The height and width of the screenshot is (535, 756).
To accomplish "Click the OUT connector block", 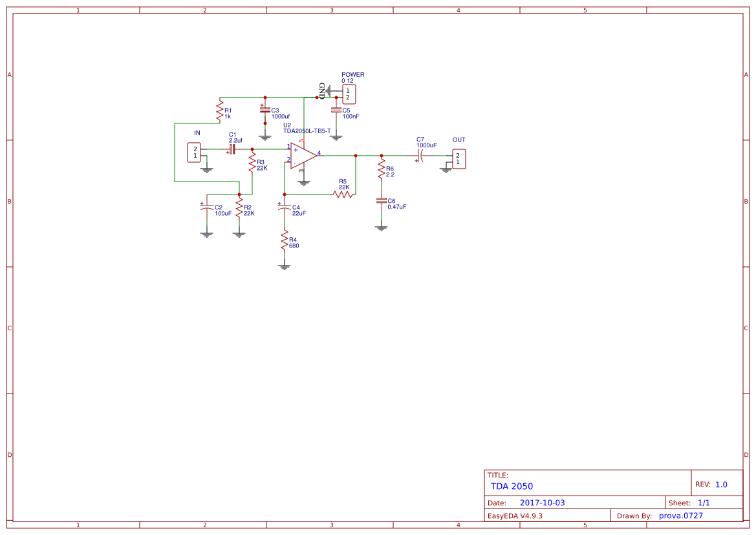I will (x=459, y=159).
